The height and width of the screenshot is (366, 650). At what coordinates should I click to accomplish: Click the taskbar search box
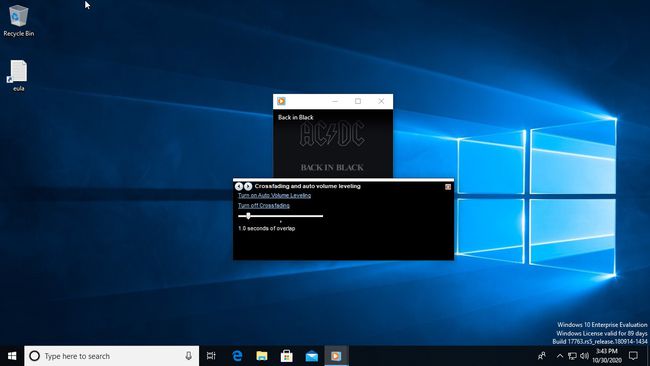pos(112,356)
